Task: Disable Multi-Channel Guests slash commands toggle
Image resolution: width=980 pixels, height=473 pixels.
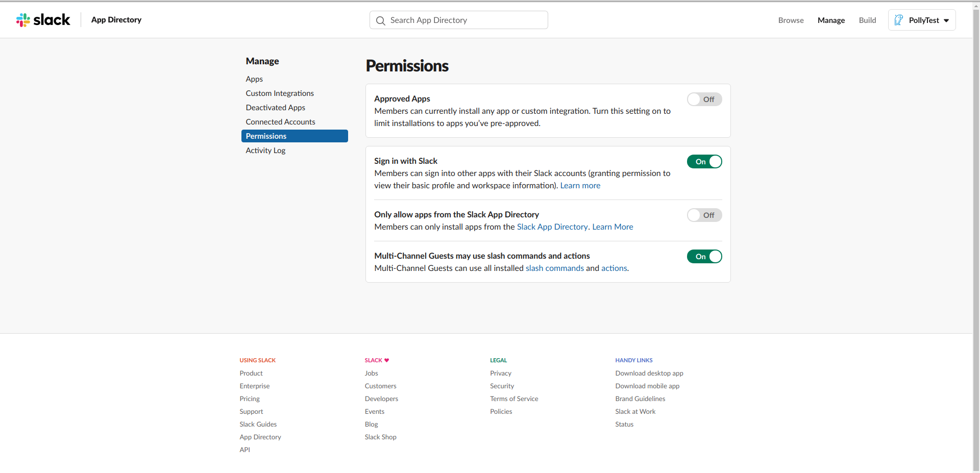Action: (704, 256)
